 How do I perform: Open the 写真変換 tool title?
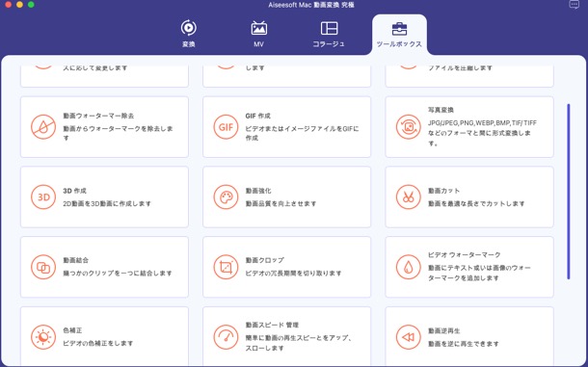(x=441, y=110)
